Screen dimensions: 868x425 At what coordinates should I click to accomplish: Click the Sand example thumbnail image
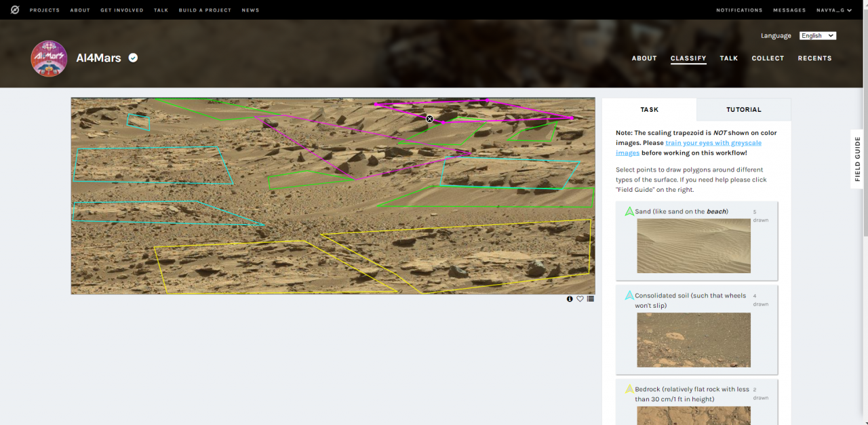694,245
